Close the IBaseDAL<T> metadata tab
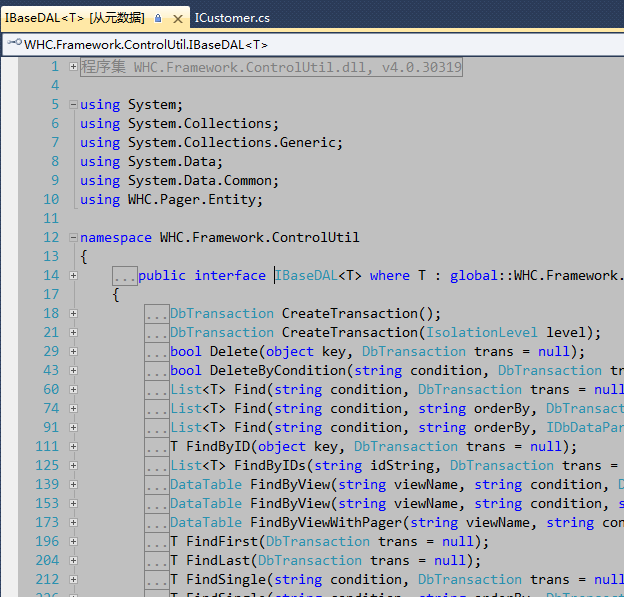 coord(178,19)
